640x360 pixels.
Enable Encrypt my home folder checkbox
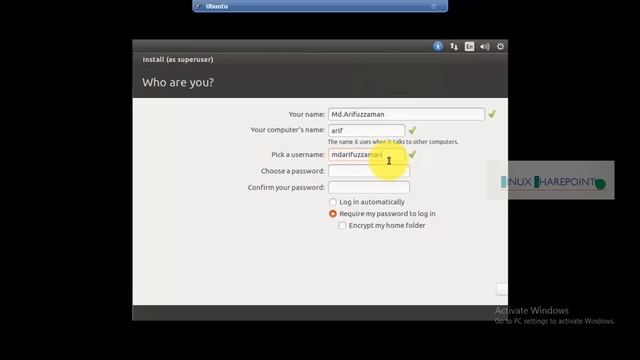[342, 225]
